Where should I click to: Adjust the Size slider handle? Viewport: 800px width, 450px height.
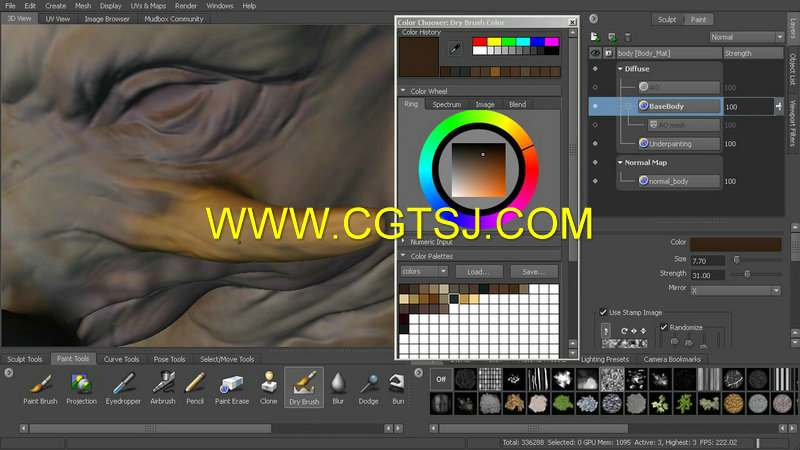737,260
